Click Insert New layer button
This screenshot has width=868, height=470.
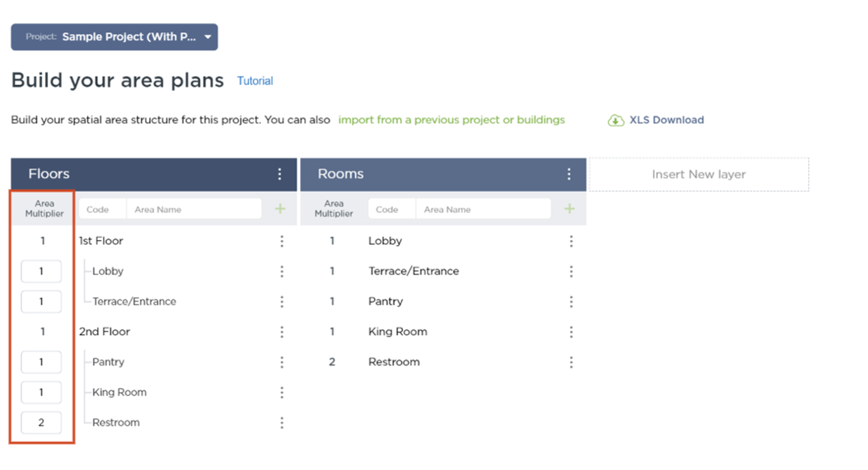pyautogui.click(x=698, y=175)
